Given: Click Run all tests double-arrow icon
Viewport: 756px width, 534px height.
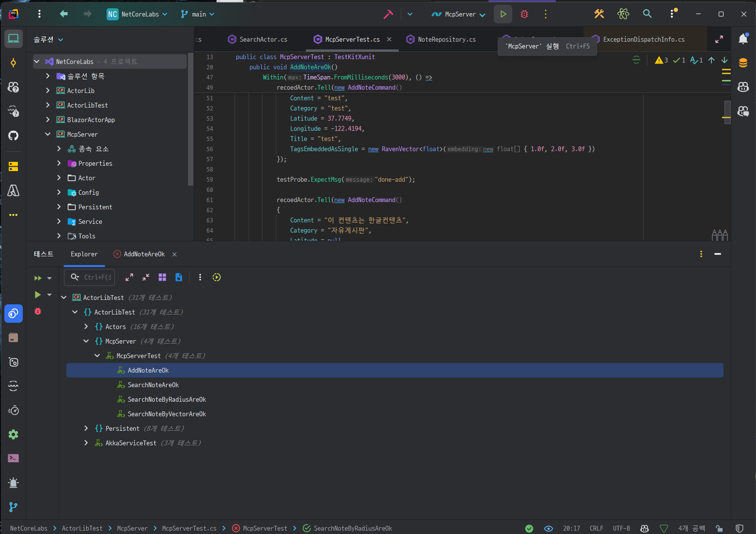Looking at the screenshot, I should tap(38, 278).
